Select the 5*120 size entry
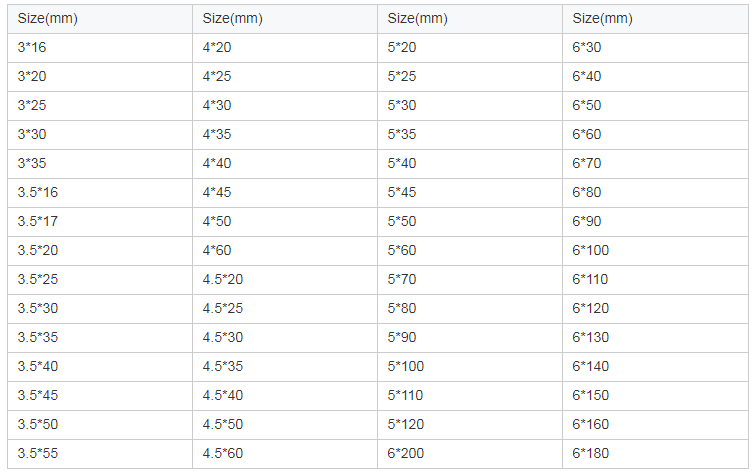 click(x=469, y=425)
